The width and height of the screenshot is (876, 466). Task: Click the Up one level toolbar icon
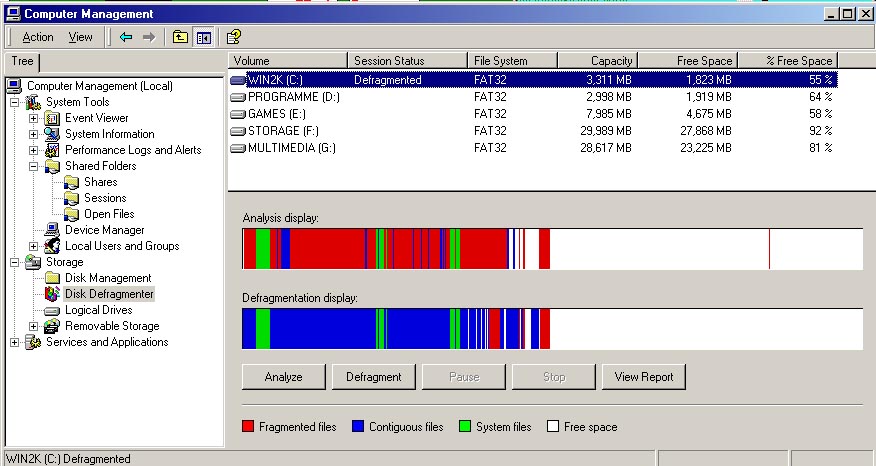pos(180,37)
